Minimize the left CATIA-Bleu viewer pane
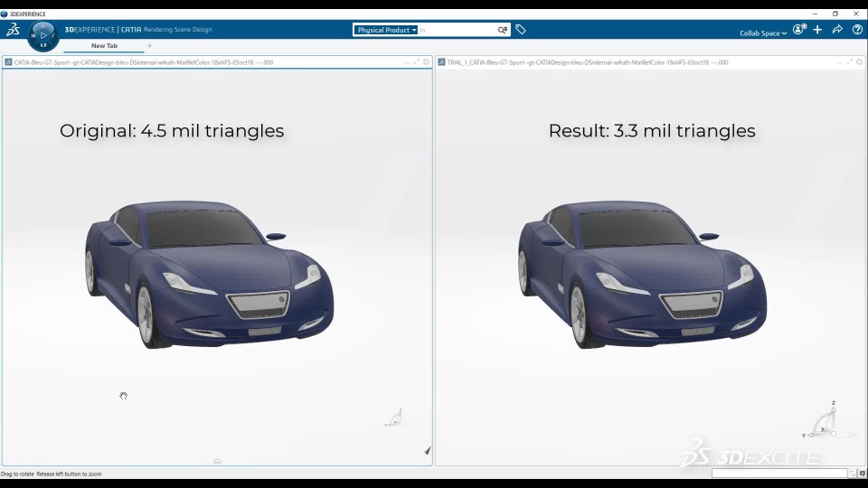 point(408,62)
